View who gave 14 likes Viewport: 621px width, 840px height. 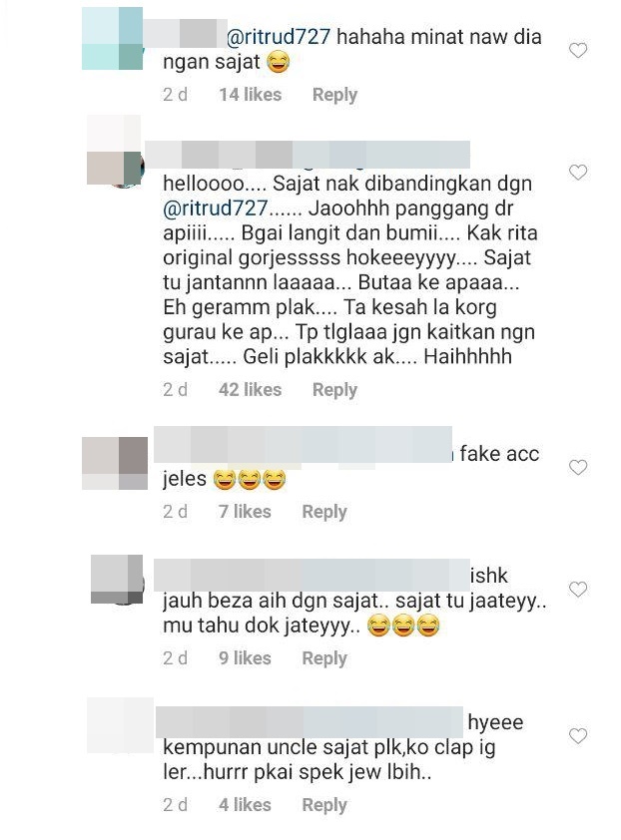click(x=250, y=95)
